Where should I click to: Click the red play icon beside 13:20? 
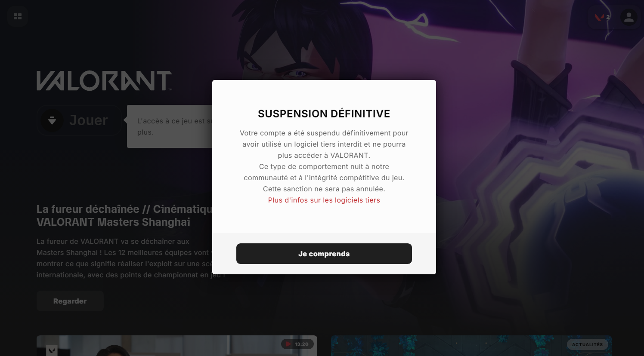click(x=288, y=344)
